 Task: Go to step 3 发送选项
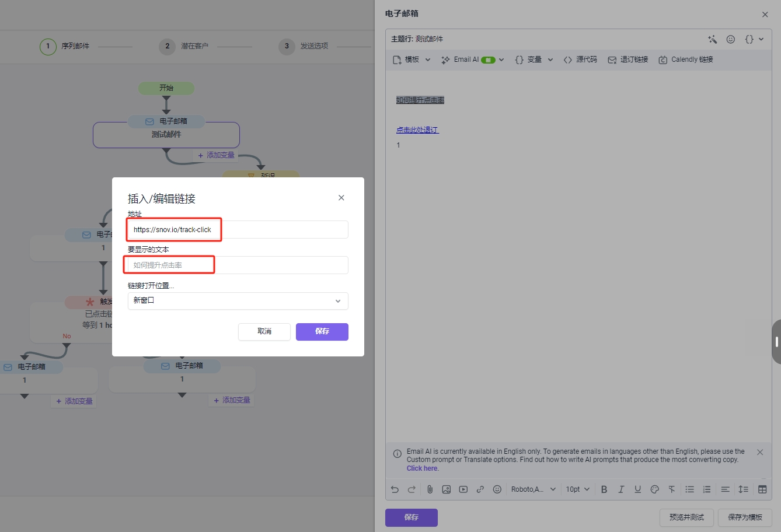pos(304,46)
